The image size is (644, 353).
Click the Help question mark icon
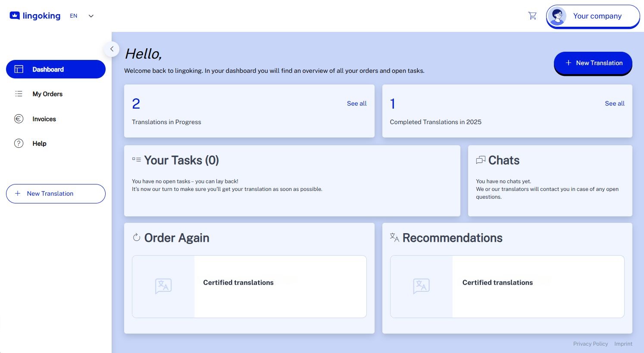[19, 144]
